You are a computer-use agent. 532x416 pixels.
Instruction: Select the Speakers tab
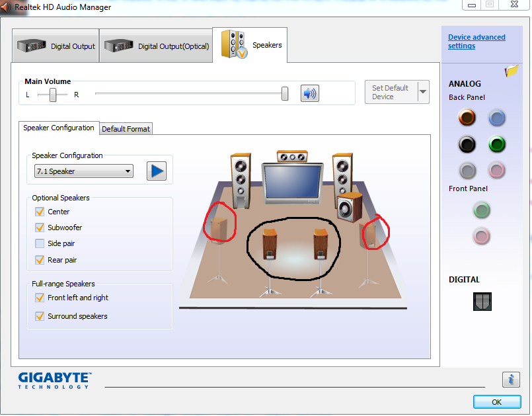[250, 45]
